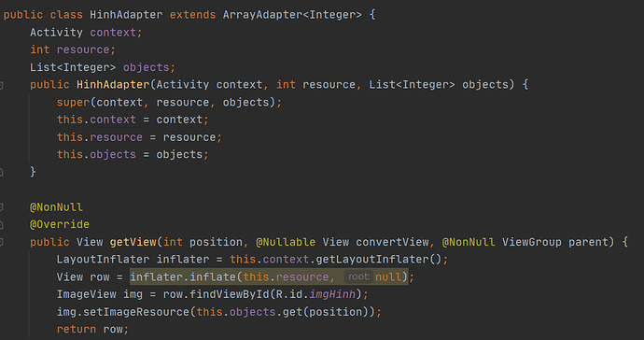This screenshot has height=340, width=644.
Task: Select the imgHinh resource id reference
Action: pos(332,294)
